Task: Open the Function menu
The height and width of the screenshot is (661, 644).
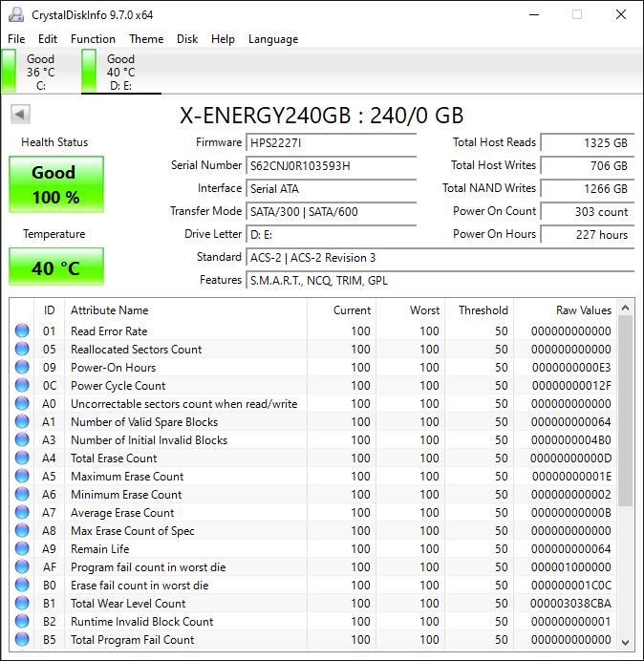Action: (93, 39)
